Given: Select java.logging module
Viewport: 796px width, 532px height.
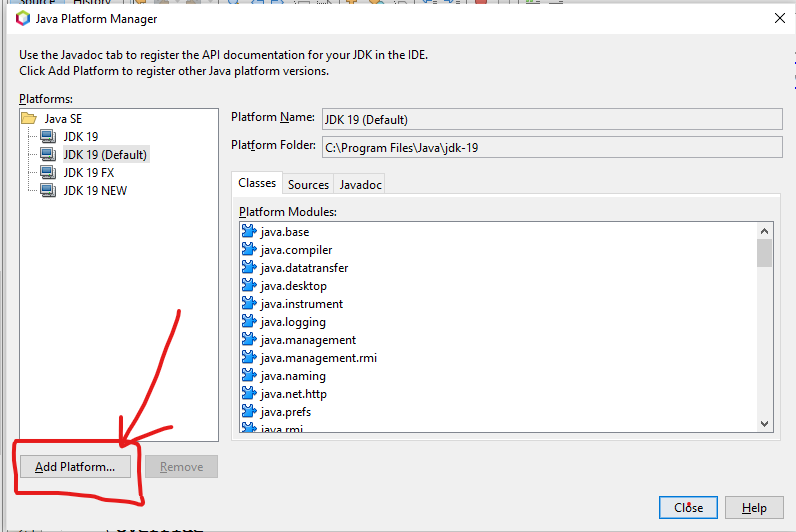Looking at the screenshot, I should pyautogui.click(x=293, y=322).
